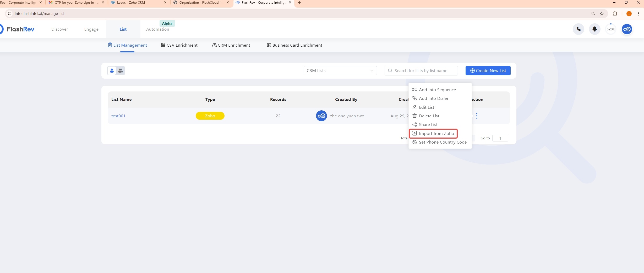Open the phone dialer icon in header
The image size is (644, 273).
(x=578, y=29)
